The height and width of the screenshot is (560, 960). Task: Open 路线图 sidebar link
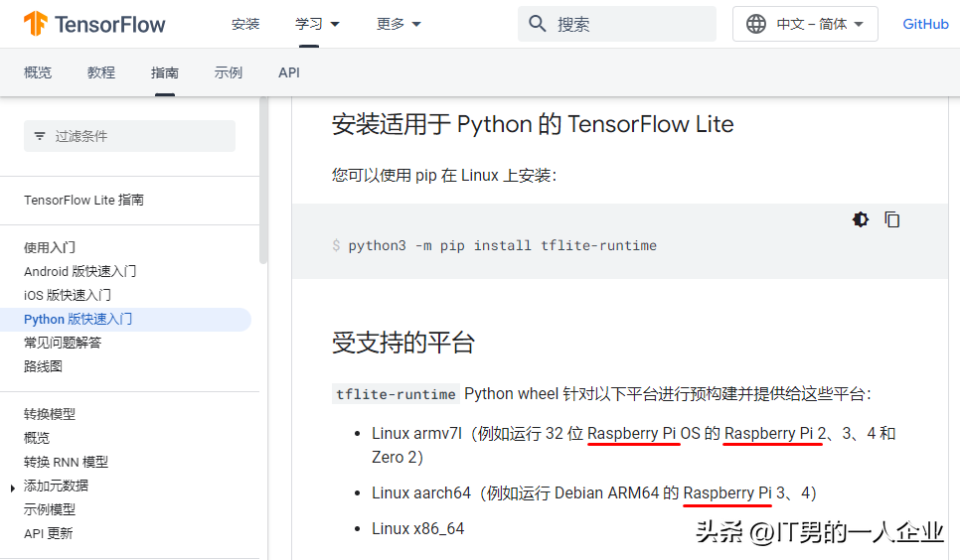pyautogui.click(x=43, y=366)
